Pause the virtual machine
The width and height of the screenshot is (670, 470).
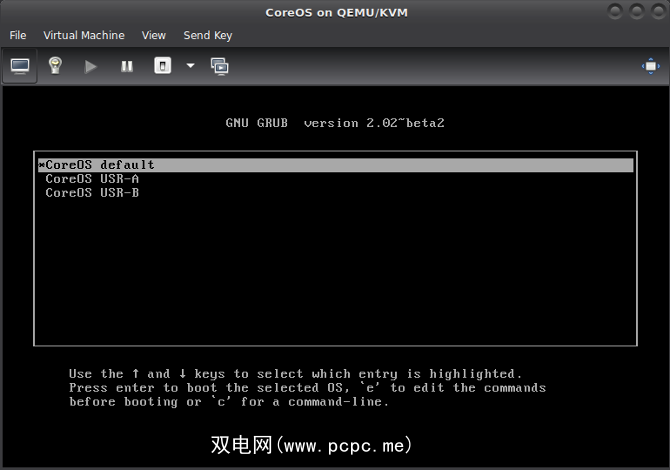(x=127, y=66)
